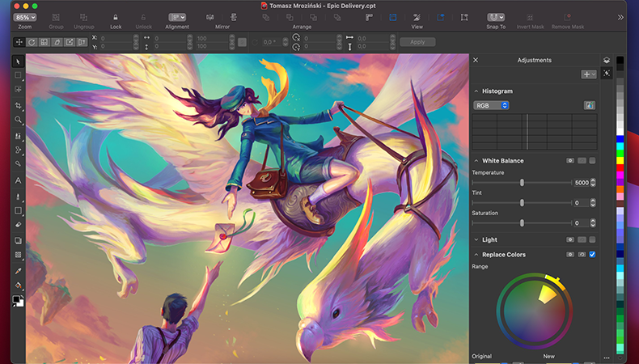Image resolution: width=639 pixels, height=364 pixels.
Task: Select the Paint brush tool
Action: click(18, 197)
